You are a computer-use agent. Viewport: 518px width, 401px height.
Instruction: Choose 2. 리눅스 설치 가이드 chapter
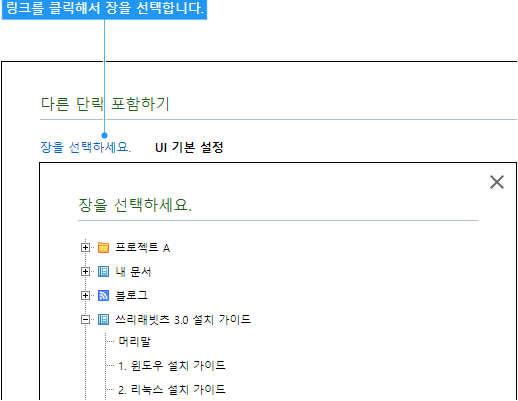172,389
